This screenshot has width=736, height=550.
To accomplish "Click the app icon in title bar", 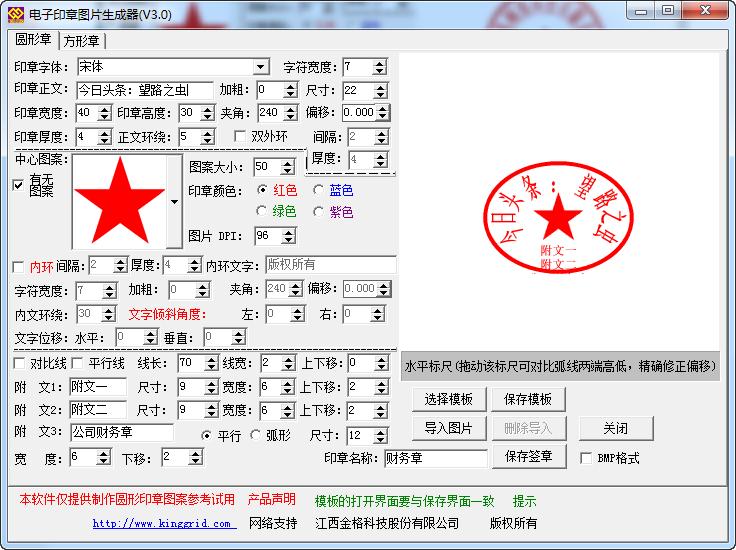I will (15, 14).
